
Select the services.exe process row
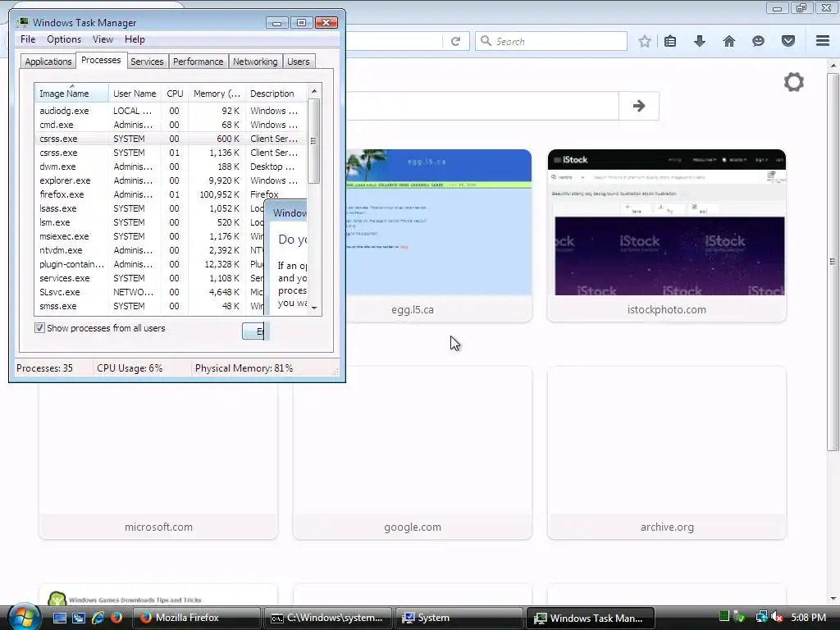click(149, 278)
